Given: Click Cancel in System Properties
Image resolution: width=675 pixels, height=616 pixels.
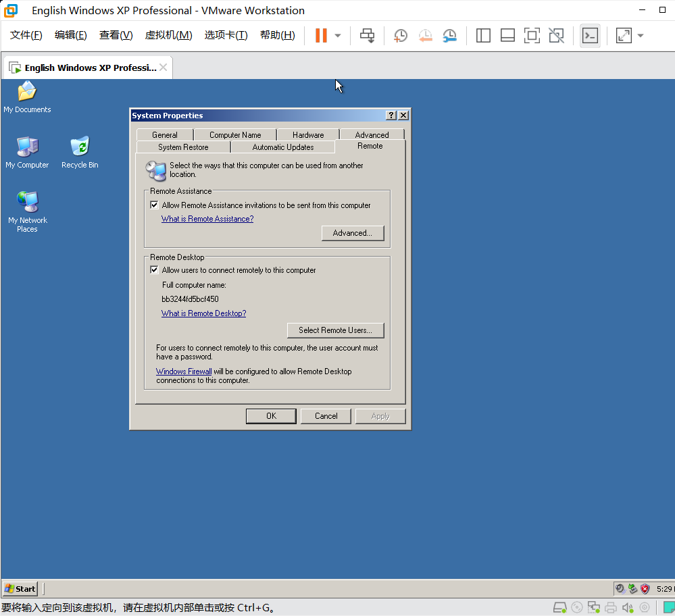Looking at the screenshot, I should 326,416.
